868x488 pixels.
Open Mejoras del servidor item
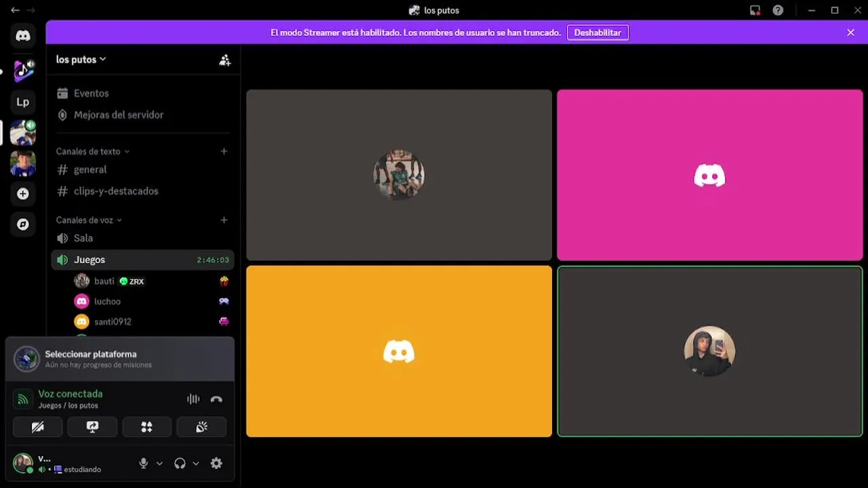click(142, 115)
